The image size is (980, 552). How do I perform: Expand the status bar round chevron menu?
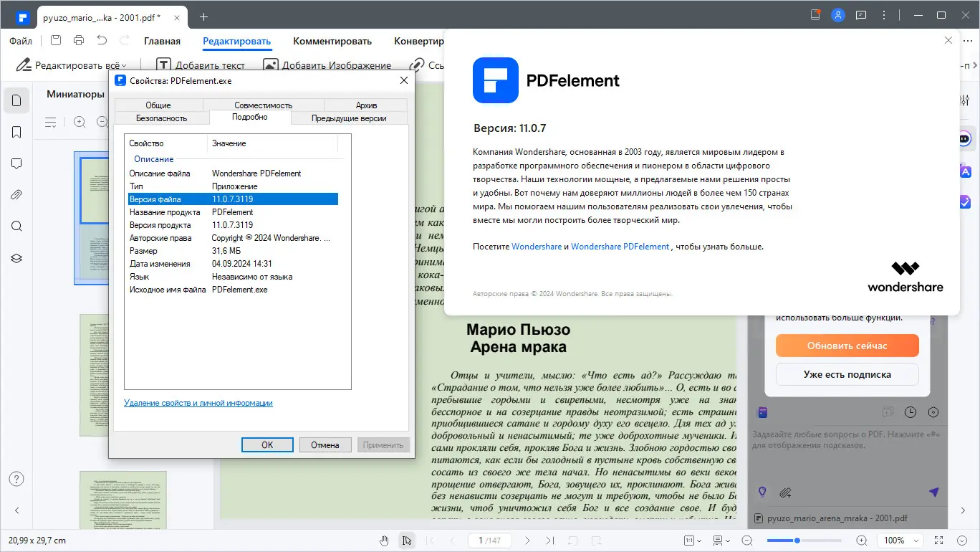point(962,540)
